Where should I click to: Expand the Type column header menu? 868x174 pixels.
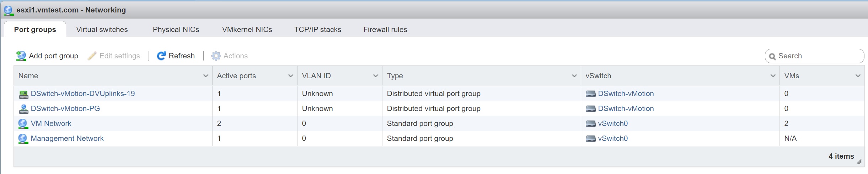(574, 76)
